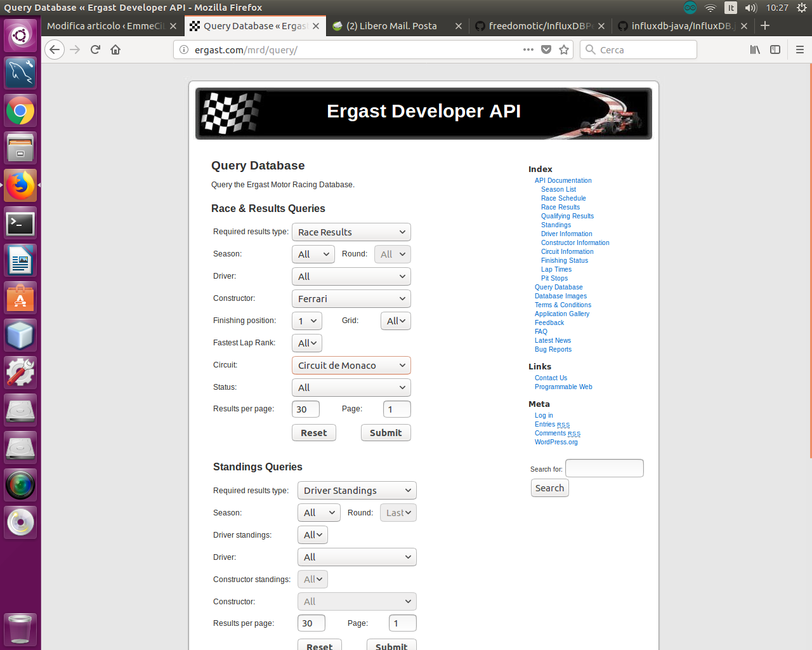
Task: Open the Firefox hamburger menu
Action: coord(800,50)
